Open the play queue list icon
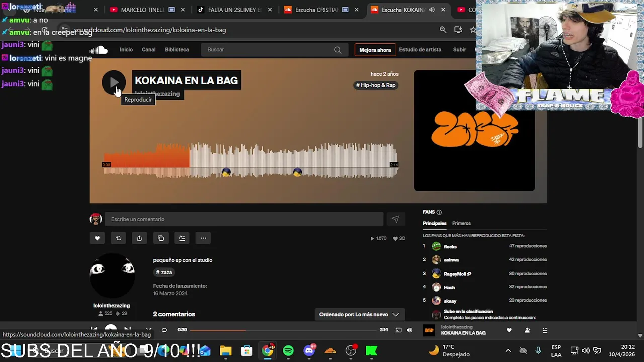This screenshot has width=644, height=362. 545,330
